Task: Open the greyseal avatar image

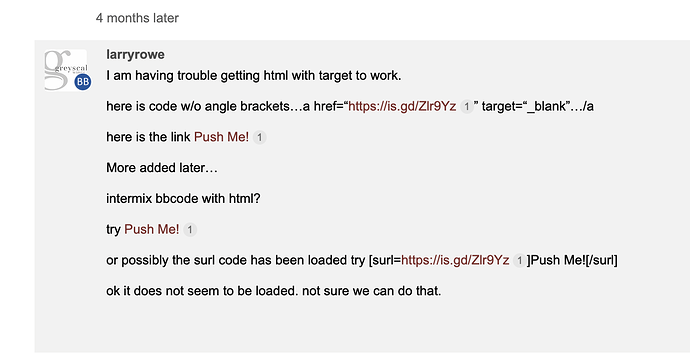Action: click(66, 70)
